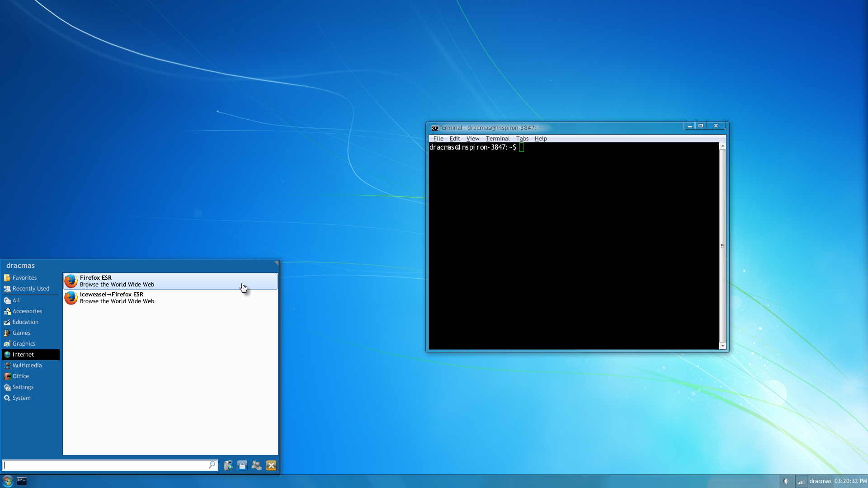Show the Settings category
868x488 pixels.
tap(31, 387)
